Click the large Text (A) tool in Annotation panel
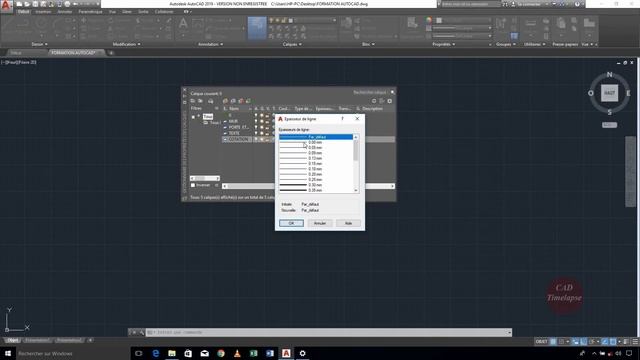This screenshot has height=360, width=640. click(183, 24)
